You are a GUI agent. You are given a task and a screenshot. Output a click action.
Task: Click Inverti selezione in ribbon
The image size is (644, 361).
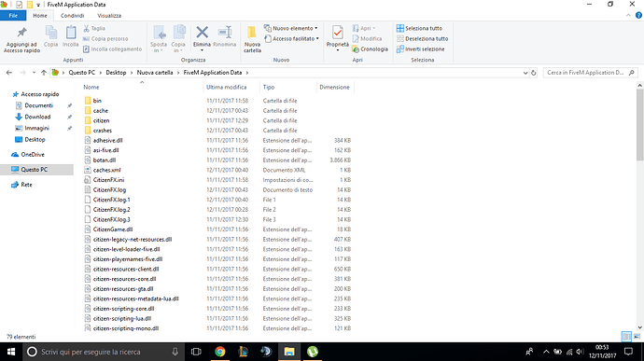tap(420, 49)
